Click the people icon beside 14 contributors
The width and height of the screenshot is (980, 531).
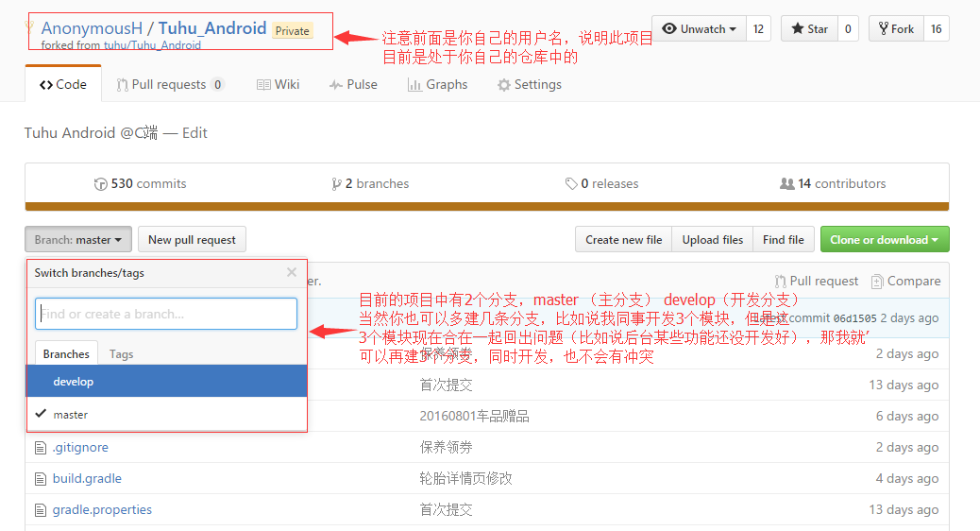click(786, 184)
